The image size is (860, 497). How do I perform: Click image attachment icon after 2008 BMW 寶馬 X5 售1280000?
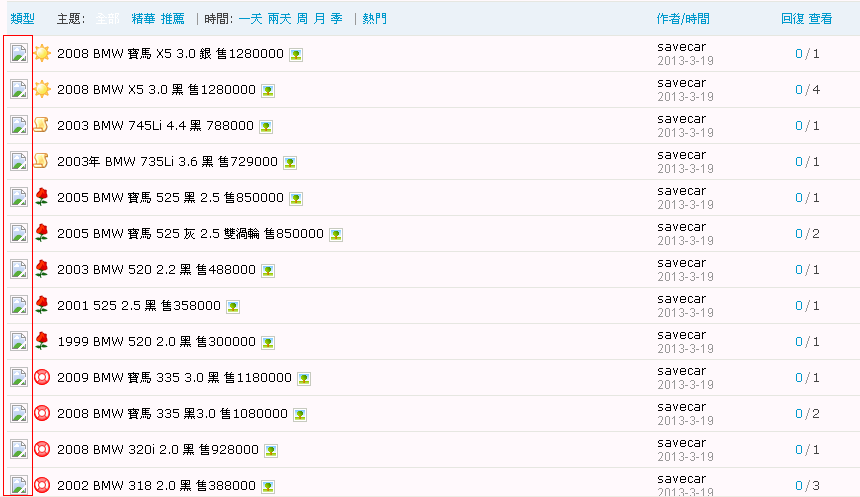point(296,55)
